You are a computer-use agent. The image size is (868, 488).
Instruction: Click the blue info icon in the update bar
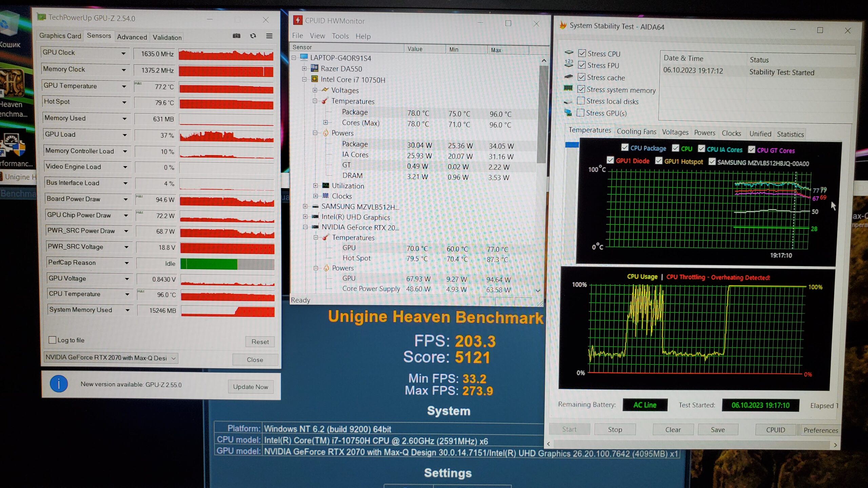pyautogui.click(x=59, y=384)
